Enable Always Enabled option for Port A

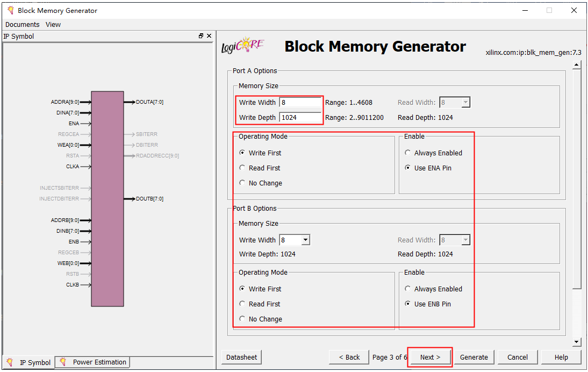click(408, 153)
